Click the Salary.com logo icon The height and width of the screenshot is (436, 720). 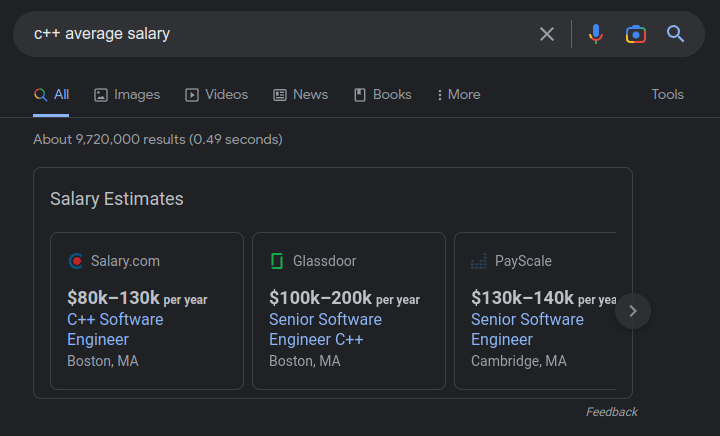[x=75, y=261]
